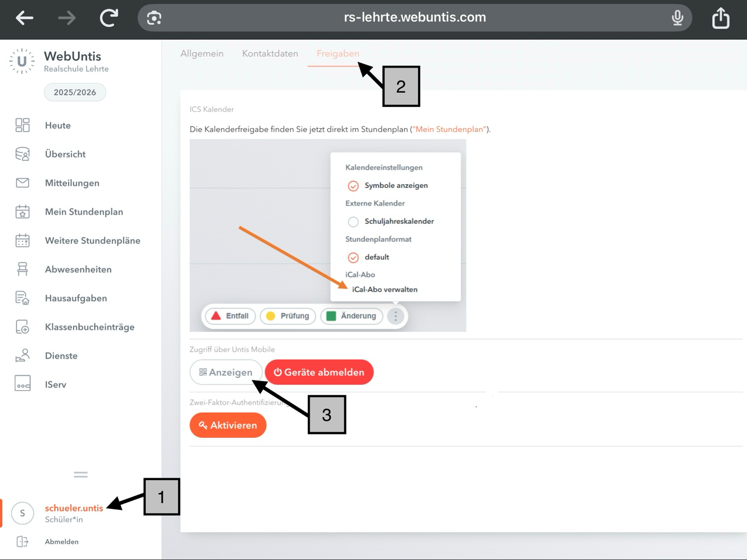Click the browser address bar URL
747x560 pixels.
click(415, 17)
